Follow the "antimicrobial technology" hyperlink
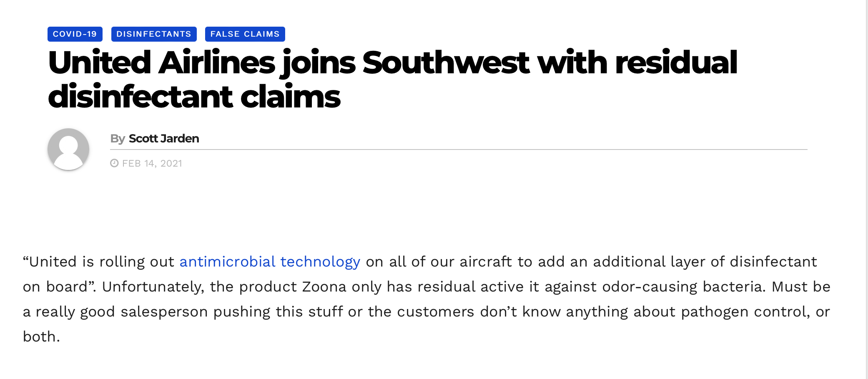The height and width of the screenshot is (379, 868). pyautogui.click(x=270, y=262)
